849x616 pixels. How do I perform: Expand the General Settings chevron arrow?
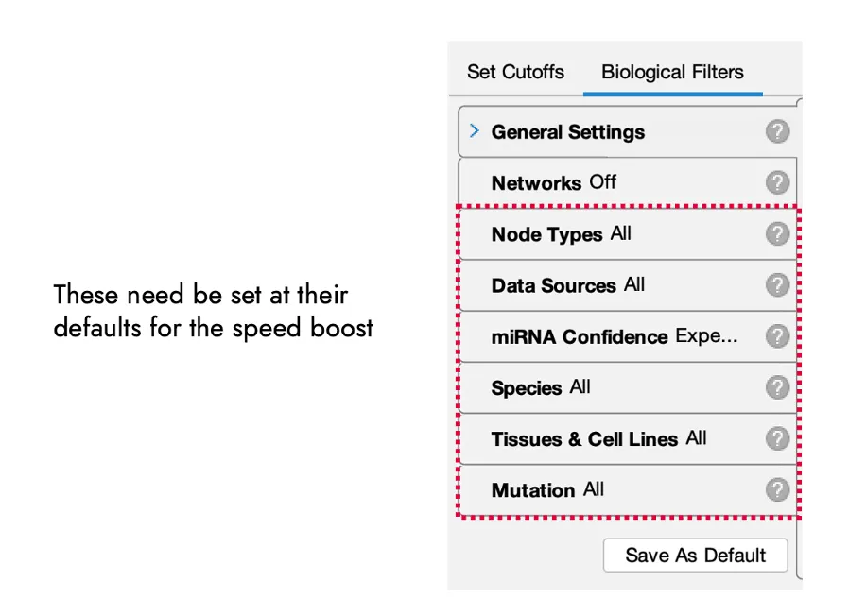pos(475,131)
